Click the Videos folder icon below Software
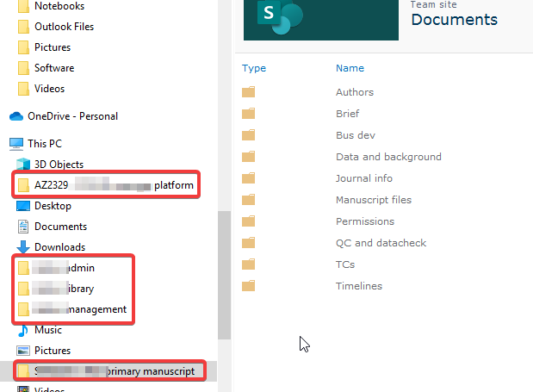 (x=23, y=89)
